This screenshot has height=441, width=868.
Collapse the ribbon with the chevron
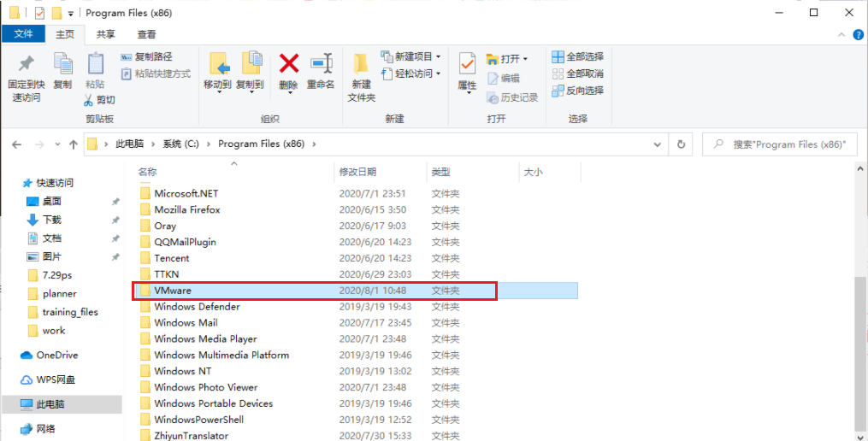[841, 34]
